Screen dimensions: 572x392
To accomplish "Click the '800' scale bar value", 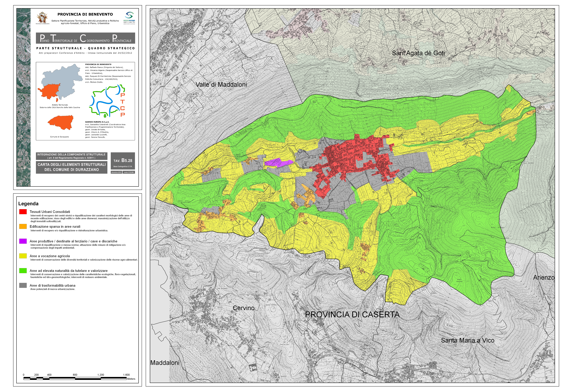I will pyautogui.click(x=75, y=375).
